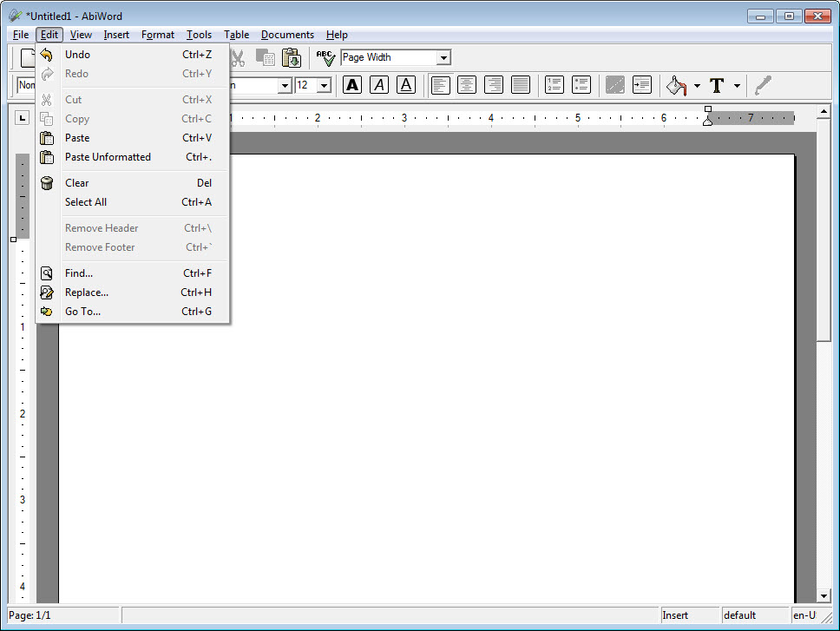The image size is (840, 631).
Task: Choose Paste Unformatted menu entry
Action: click(133, 157)
